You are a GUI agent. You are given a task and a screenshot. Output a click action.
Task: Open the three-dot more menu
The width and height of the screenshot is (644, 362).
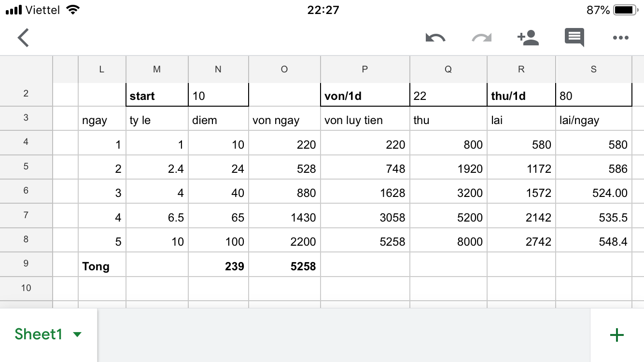(620, 38)
